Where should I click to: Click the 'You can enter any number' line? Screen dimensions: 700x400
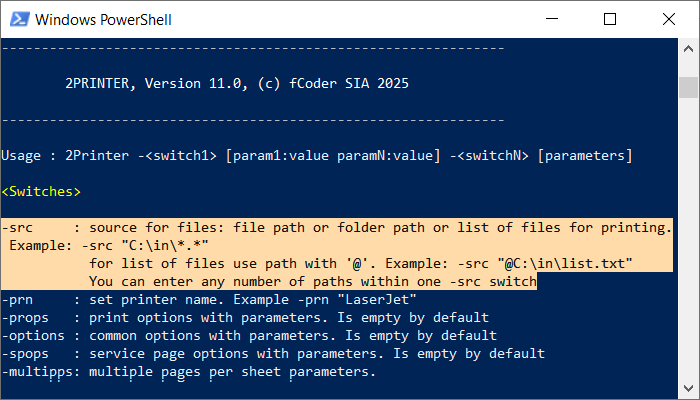point(312,282)
